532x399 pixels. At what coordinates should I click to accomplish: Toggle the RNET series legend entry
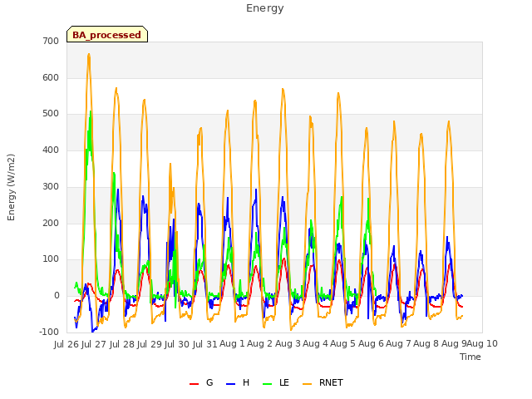[323, 383]
